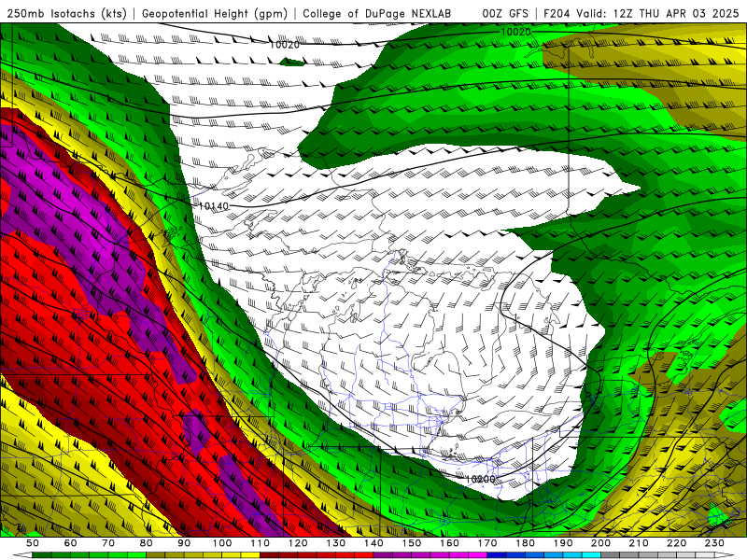Click the 'F204' forecast hour text
This screenshot has width=747, height=560.
(557, 14)
